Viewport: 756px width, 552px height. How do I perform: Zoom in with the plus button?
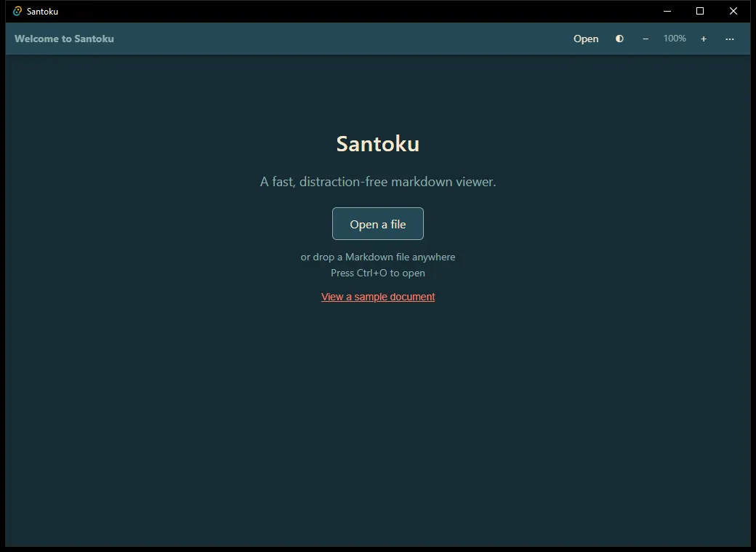pos(704,39)
